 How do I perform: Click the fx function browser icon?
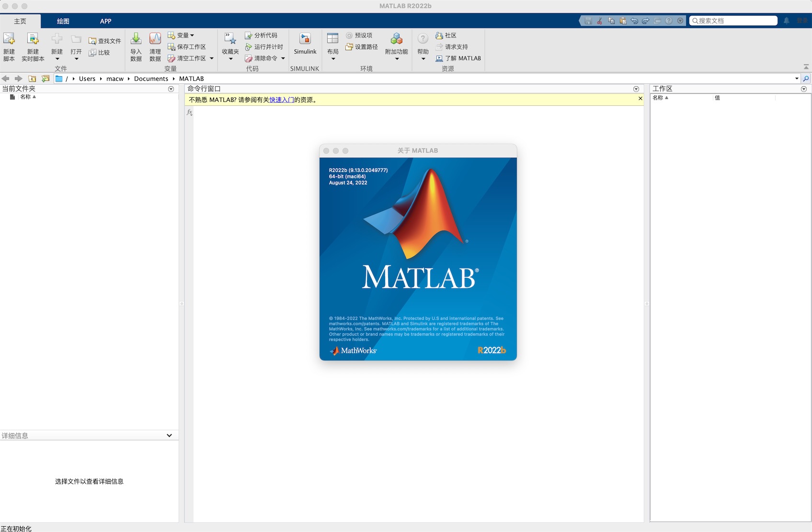pos(190,112)
